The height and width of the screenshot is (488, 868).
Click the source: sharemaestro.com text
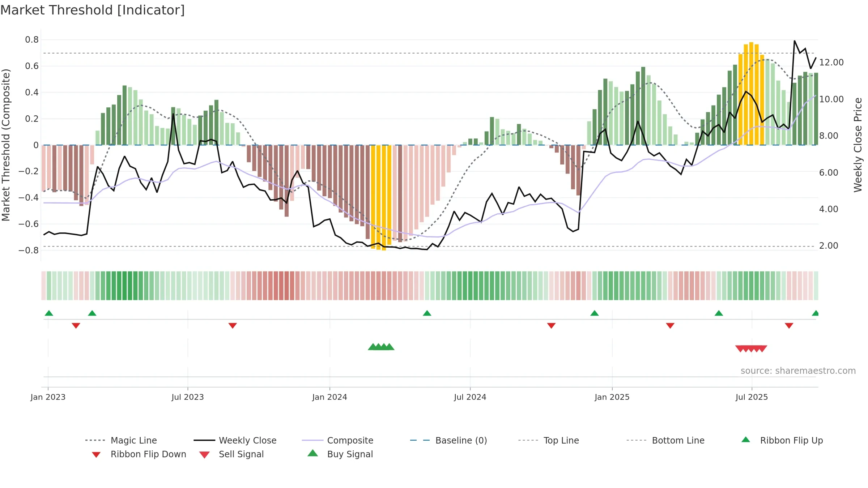(x=798, y=371)
